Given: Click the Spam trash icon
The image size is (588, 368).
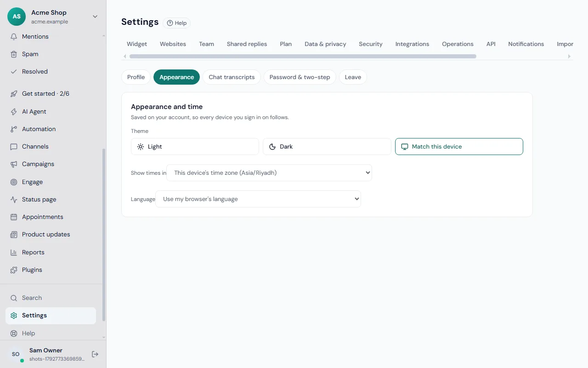Looking at the screenshot, I should pos(14,54).
